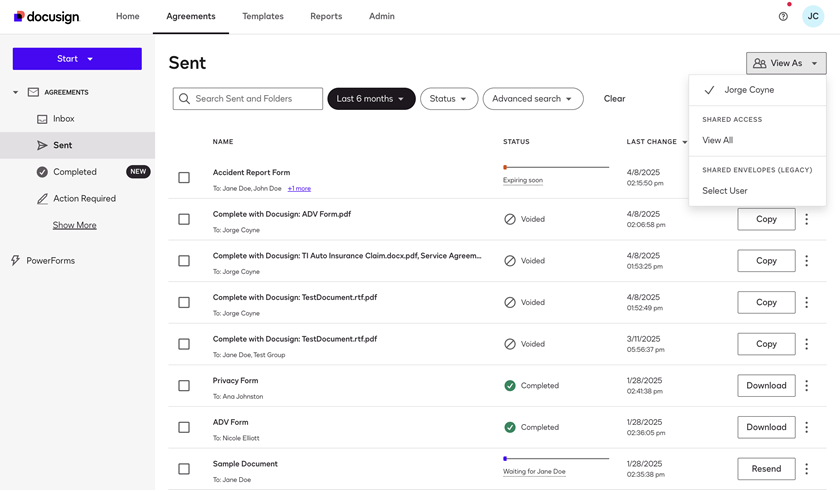Download the Privacy Form
This screenshot has width=840, height=491.
[x=766, y=386]
